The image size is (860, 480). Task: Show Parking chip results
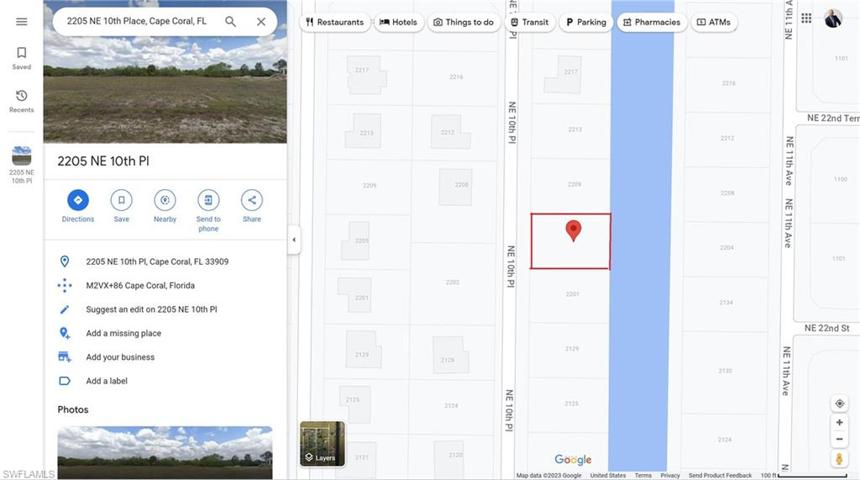click(x=586, y=22)
